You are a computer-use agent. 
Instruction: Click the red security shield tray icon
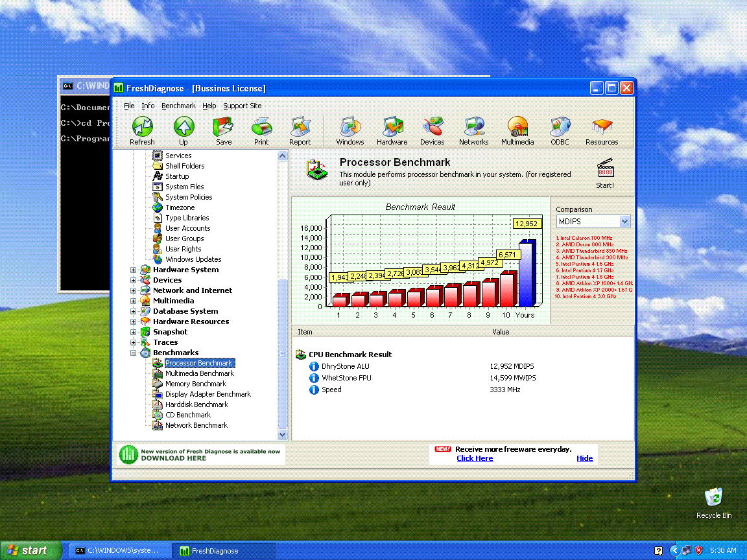(x=698, y=550)
